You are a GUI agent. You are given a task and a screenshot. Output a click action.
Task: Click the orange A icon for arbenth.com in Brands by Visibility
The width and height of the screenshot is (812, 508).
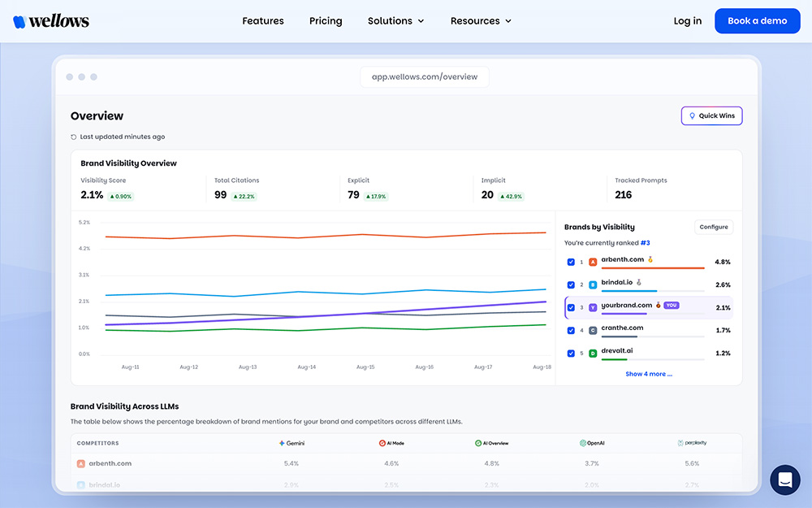click(593, 263)
